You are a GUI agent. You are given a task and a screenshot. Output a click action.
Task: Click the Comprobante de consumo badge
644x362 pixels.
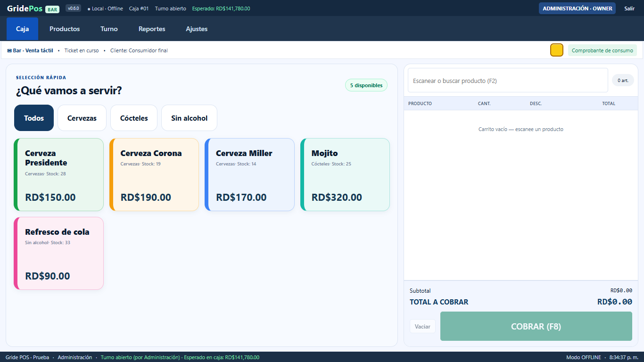tap(603, 50)
